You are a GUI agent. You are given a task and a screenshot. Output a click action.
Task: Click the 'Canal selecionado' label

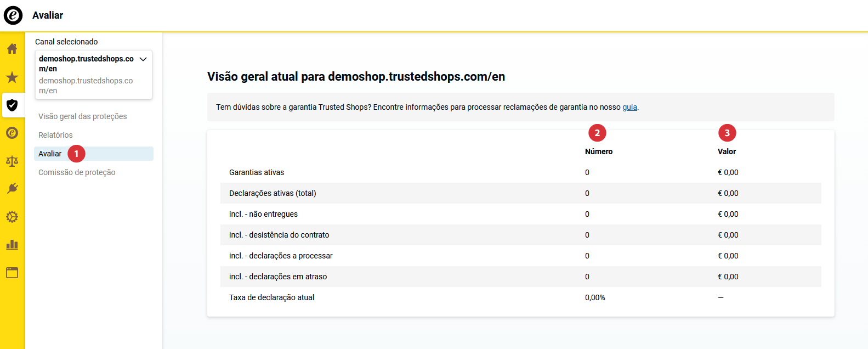click(x=66, y=42)
